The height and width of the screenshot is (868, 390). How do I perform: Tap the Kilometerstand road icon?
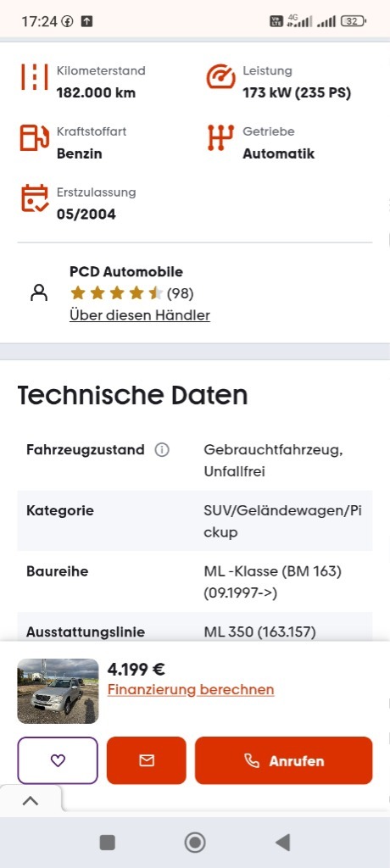coord(35,77)
